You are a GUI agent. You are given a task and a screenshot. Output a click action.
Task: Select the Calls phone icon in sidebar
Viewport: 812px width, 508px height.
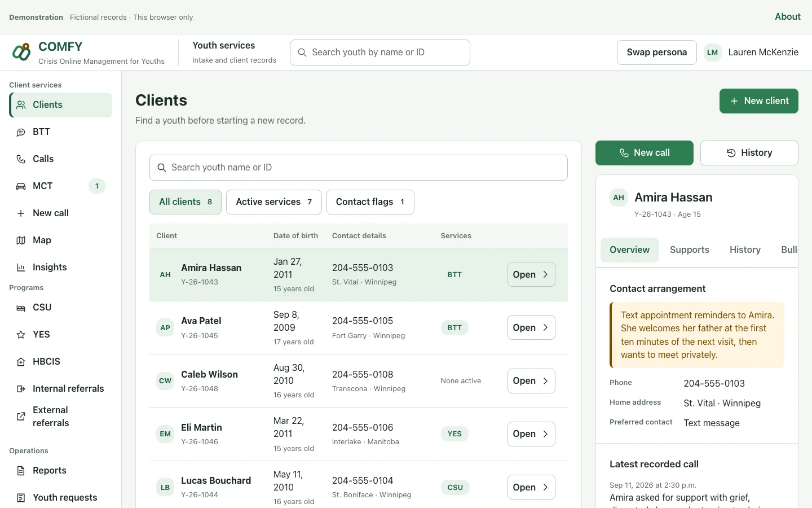(21, 159)
